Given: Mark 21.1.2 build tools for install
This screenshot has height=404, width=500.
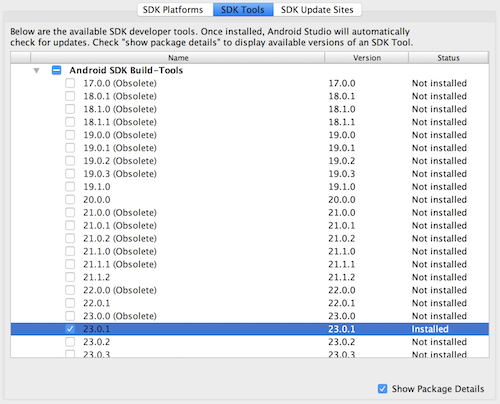Looking at the screenshot, I should click(x=70, y=277).
